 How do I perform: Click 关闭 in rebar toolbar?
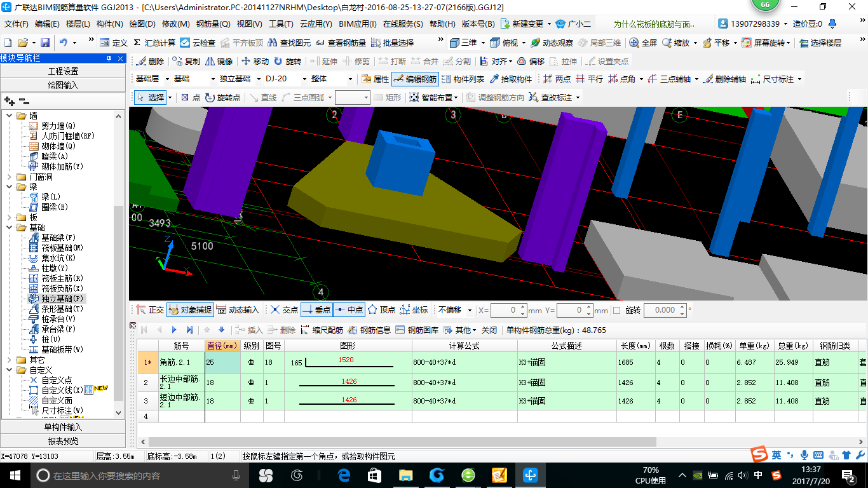pyautogui.click(x=489, y=330)
